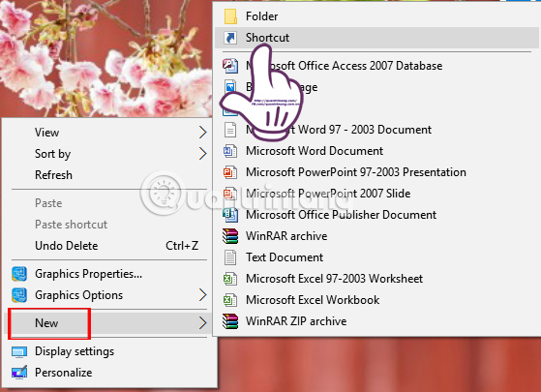Click the Personalize icon
This screenshot has width=541, height=392.
19,373
